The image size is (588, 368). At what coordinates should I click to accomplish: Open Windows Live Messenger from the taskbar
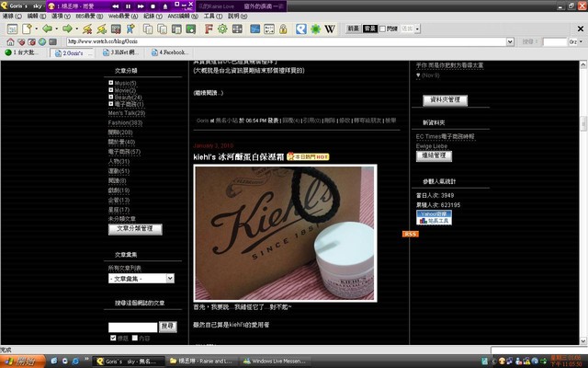pos(275,362)
